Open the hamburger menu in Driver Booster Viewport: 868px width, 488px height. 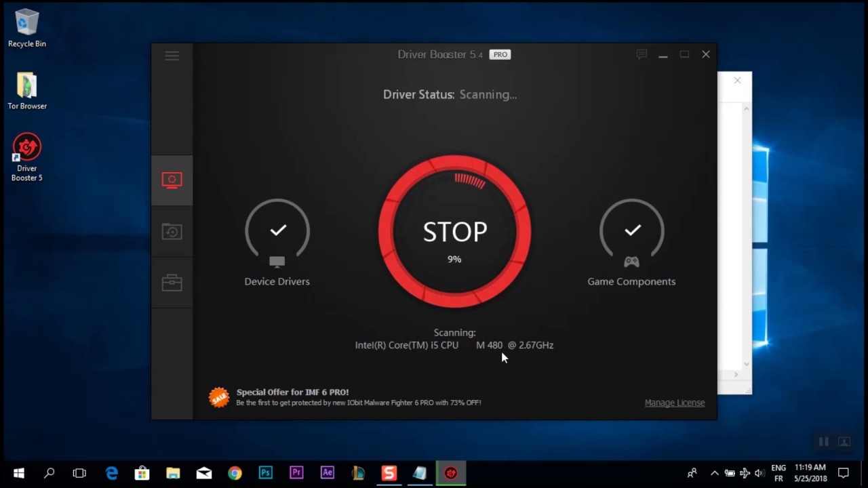(172, 56)
